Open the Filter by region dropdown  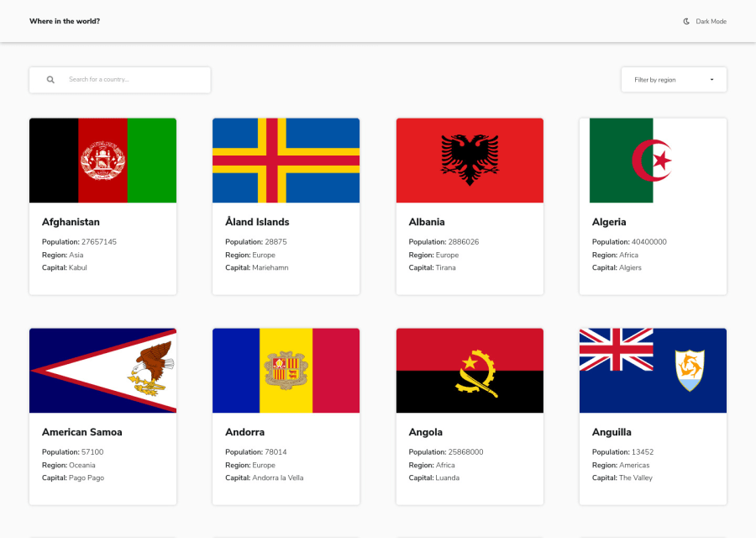point(674,80)
